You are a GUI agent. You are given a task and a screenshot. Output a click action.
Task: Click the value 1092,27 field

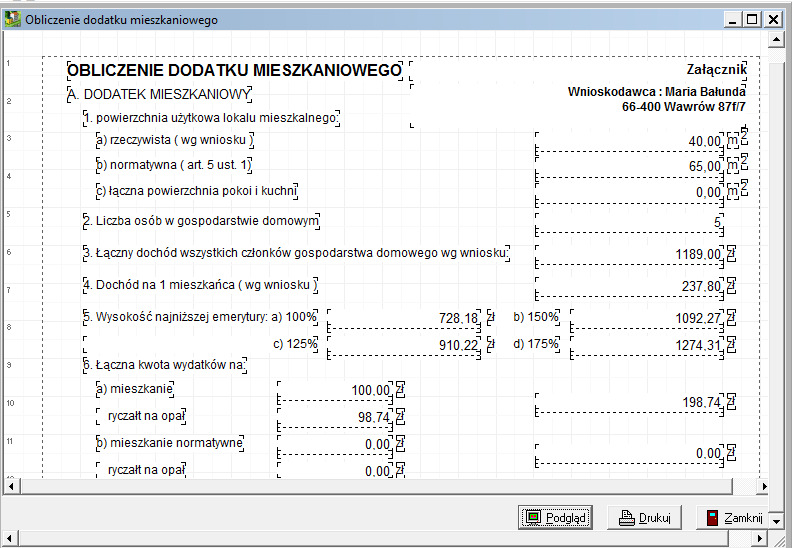[647, 319]
